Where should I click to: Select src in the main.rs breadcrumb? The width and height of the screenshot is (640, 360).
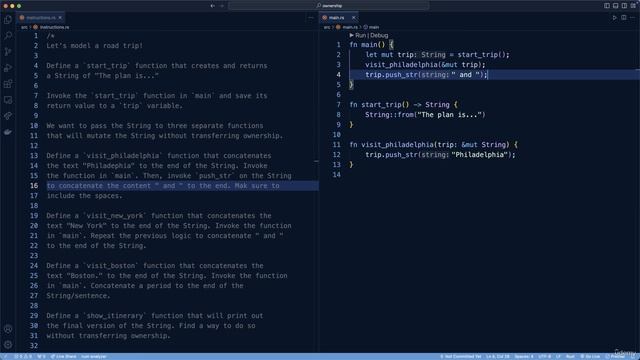[327, 27]
